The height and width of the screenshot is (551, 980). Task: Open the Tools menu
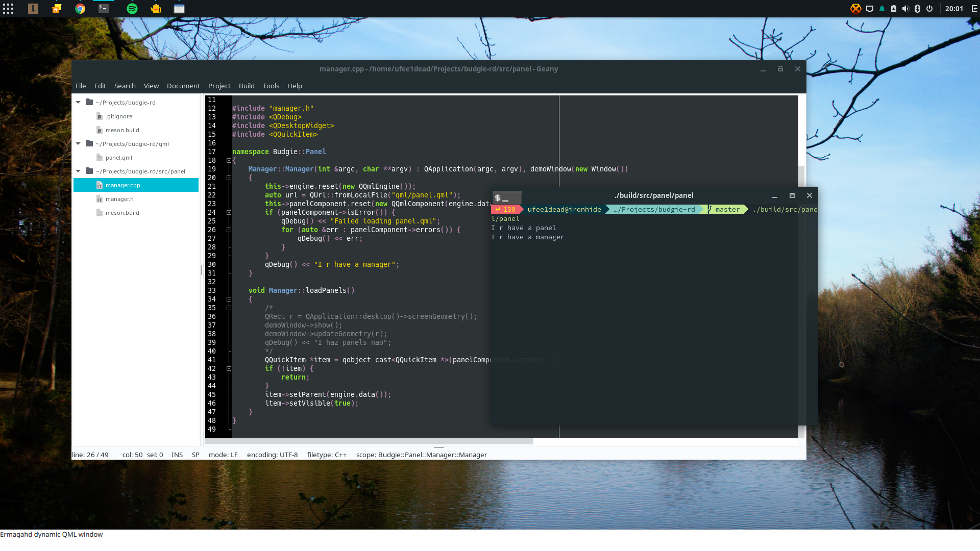pyautogui.click(x=271, y=86)
